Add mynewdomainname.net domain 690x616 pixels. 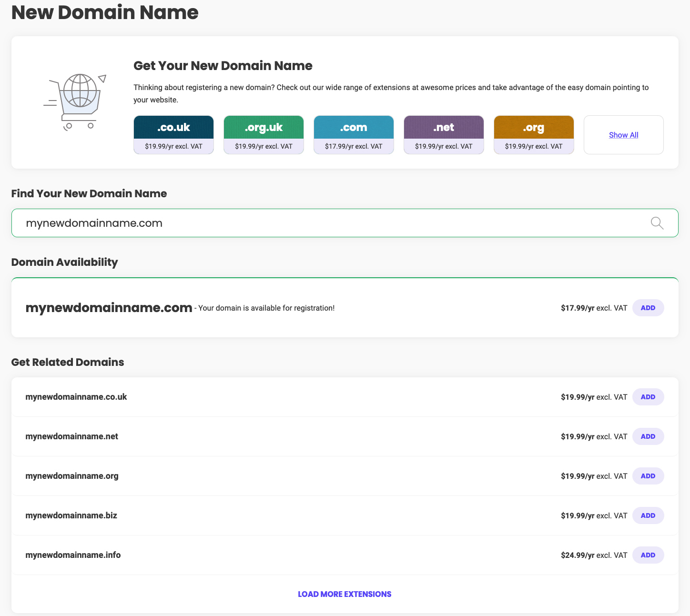coord(648,436)
